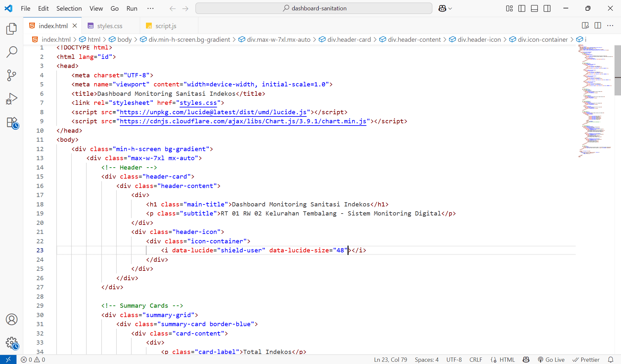The height and width of the screenshot is (364, 621).
Task: Open the editor More Actions menu
Action: (x=610, y=26)
